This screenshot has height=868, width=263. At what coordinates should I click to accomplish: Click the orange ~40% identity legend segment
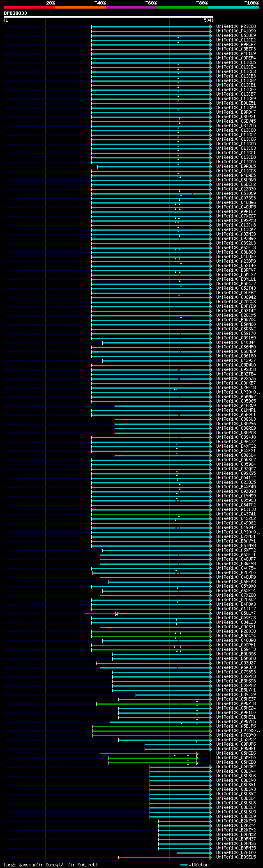pos(81,7)
